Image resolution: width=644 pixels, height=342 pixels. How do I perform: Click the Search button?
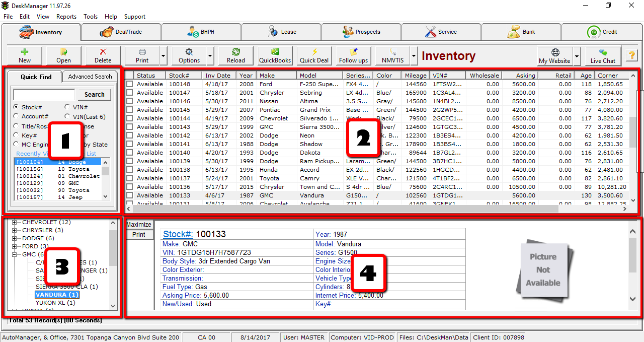pyautogui.click(x=94, y=94)
